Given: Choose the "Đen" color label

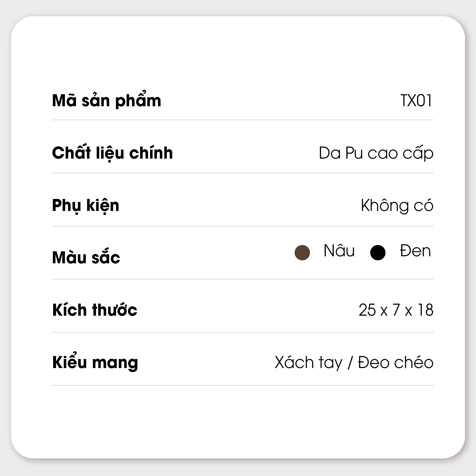Looking at the screenshot, I should 415,251.
